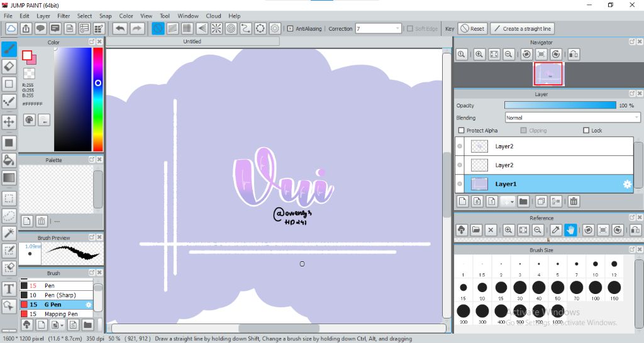
Task: Select the Mapping Pen brush
Action: (57, 314)
